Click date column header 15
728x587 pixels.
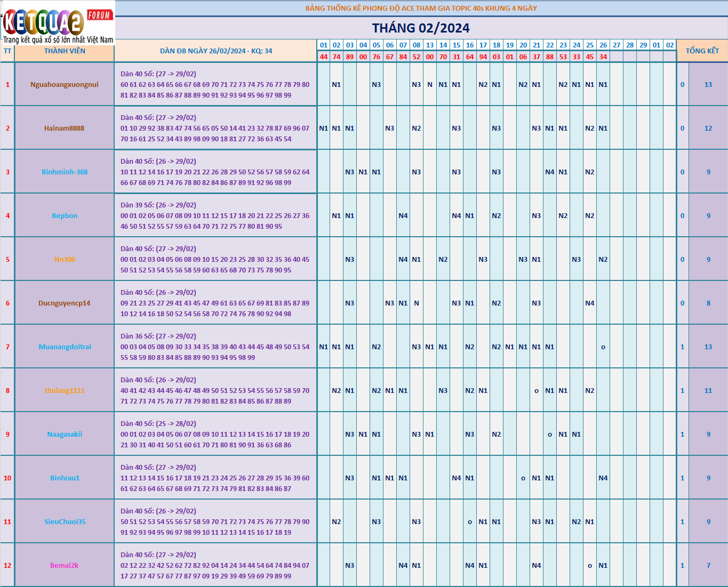pyautogui.click(x=457, y=45)
